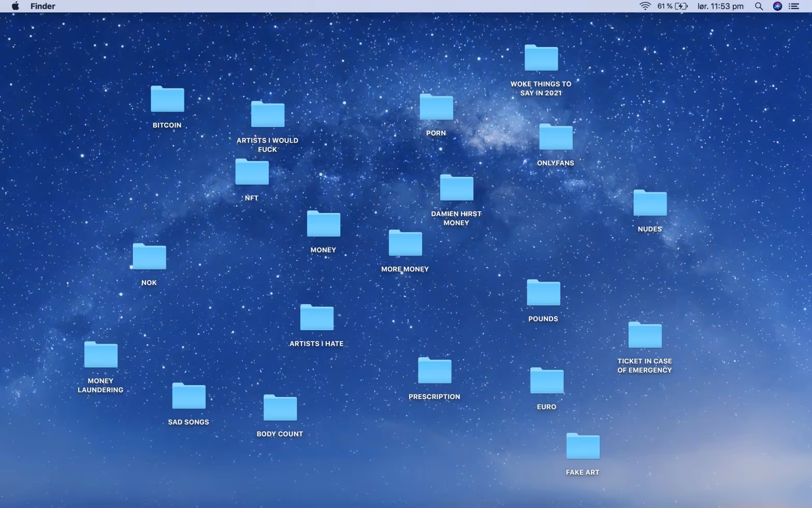Highlight the FAKE ART folder

pyautogui.click(x=583, y=447)
